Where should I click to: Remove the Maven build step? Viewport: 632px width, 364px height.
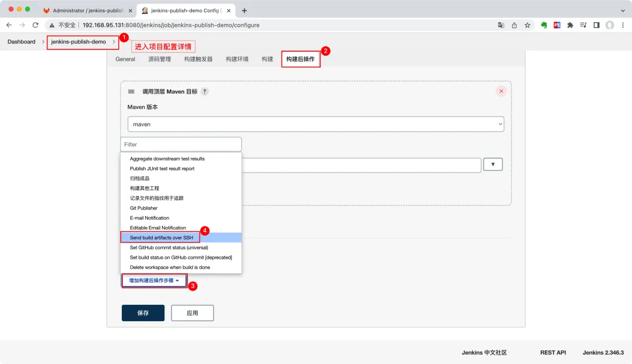pyautogui.click(x=501, y=91)
